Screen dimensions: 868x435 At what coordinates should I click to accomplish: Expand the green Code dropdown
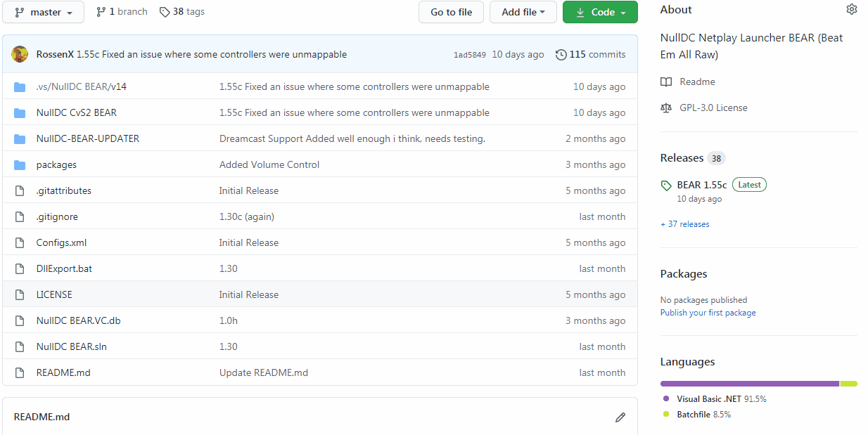pyautogui.click(x=600, y=12)
